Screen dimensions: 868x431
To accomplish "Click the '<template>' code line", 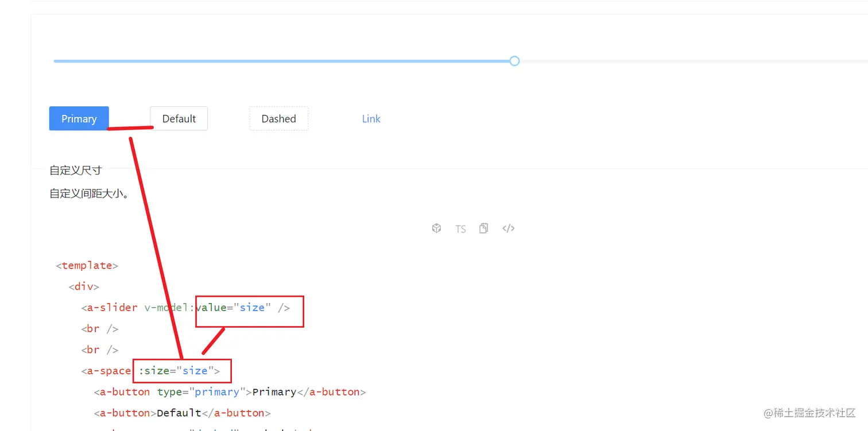I will (87, 265).
